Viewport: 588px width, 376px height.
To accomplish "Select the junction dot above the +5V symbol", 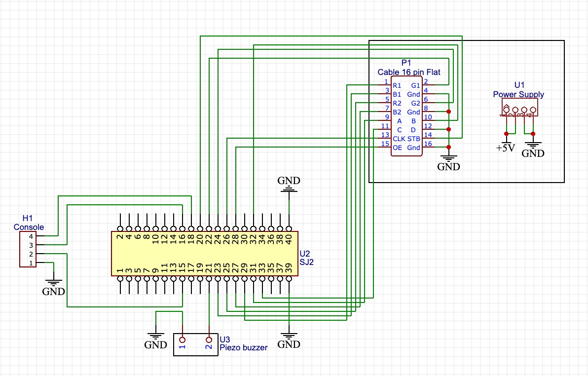I will [x=506, y=134].
